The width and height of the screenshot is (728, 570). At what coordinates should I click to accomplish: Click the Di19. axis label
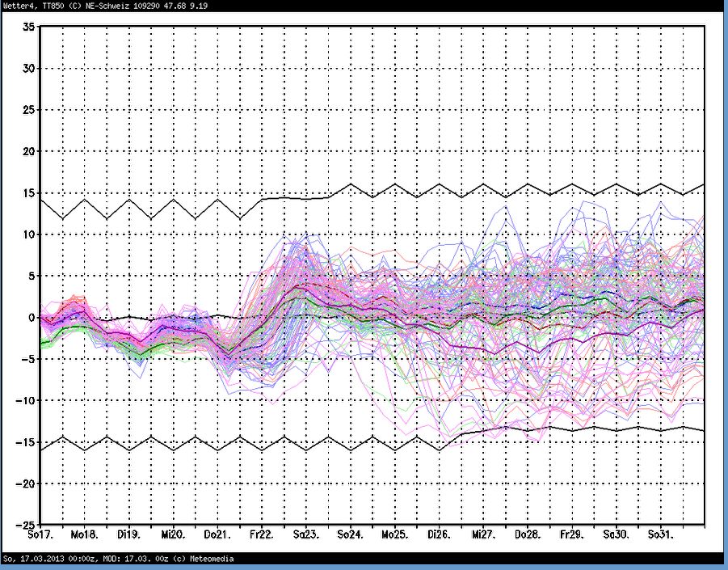pos(128,535)
